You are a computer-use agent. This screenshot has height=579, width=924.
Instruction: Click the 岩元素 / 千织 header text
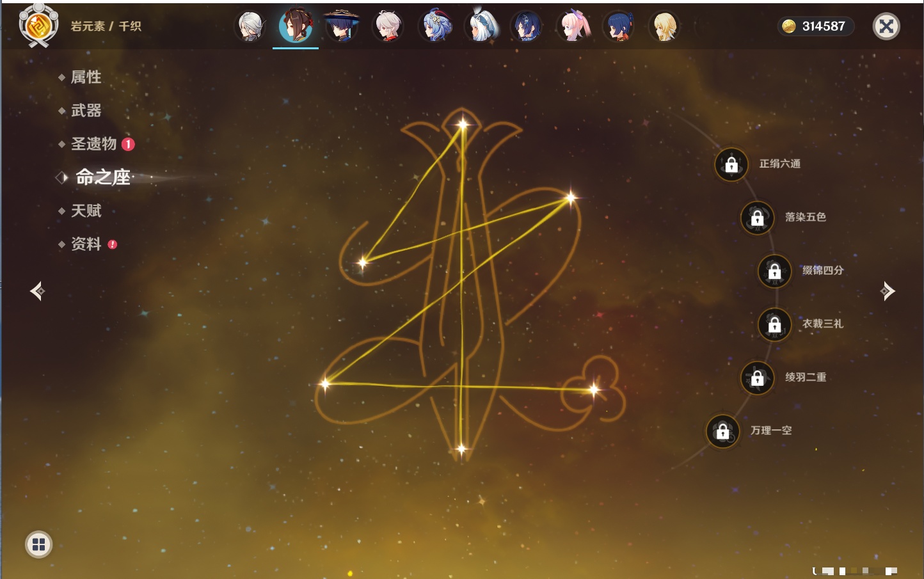[x=106, y=26]
